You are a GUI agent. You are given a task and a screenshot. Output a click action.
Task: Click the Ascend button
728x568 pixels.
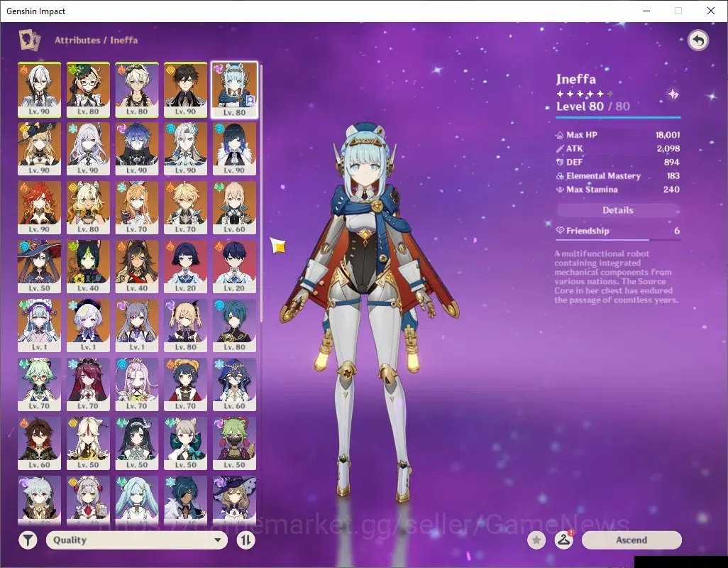tap(632, 540)
